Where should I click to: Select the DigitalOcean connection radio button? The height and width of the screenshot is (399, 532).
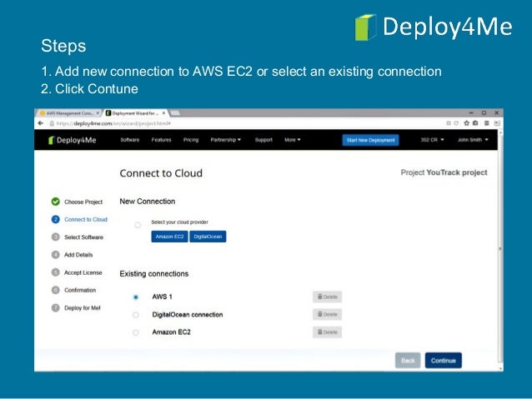(136, 315)
